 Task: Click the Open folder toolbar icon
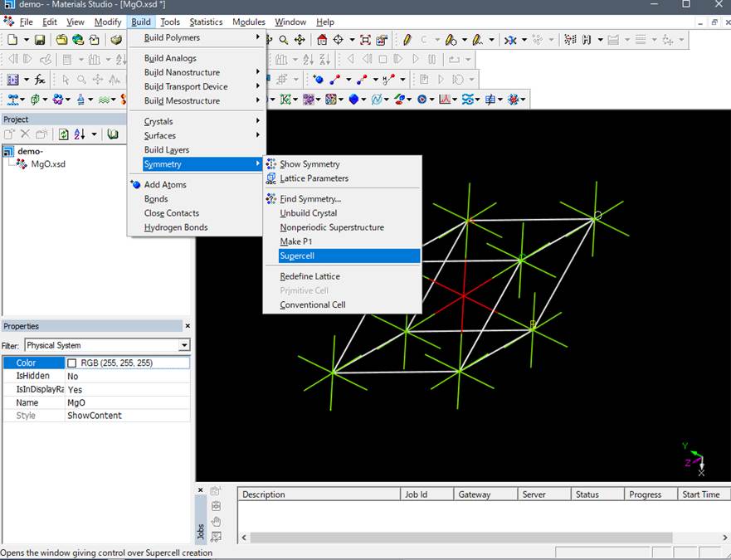[61, 40]
